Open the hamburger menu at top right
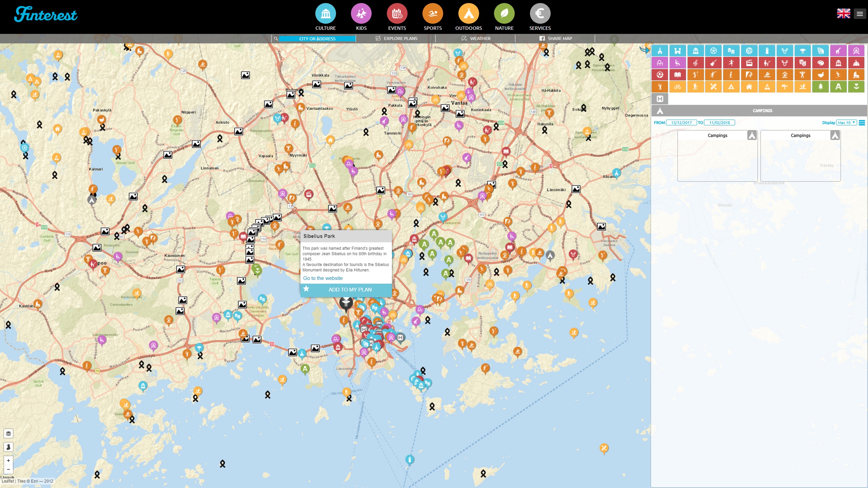This screenshot has height=488, width=868. coord(860,14)
